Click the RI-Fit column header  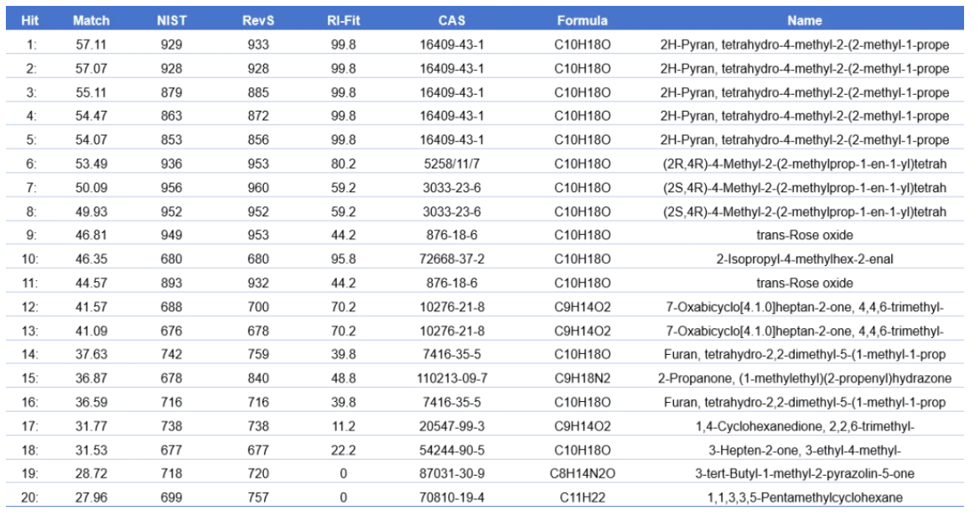(x=344, y=20)
